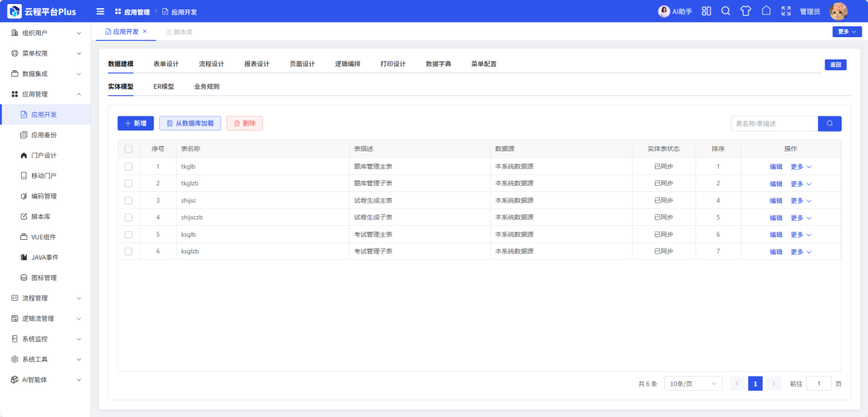This screenshot has width=868, height=417.
Task: Open the 10条/页 page size dropdown
Action: [x=693, y=384]
